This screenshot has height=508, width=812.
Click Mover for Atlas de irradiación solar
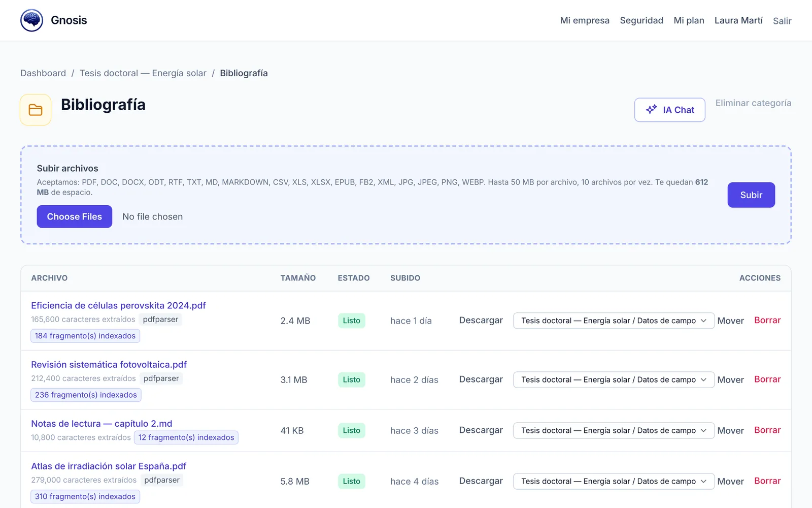point(730,481)
